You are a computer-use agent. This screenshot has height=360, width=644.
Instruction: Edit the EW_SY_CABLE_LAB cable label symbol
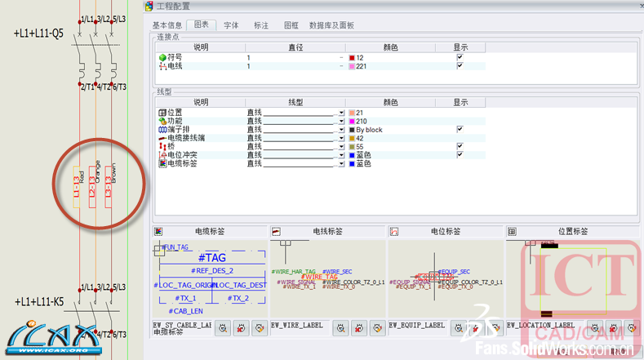click(260, 328)
